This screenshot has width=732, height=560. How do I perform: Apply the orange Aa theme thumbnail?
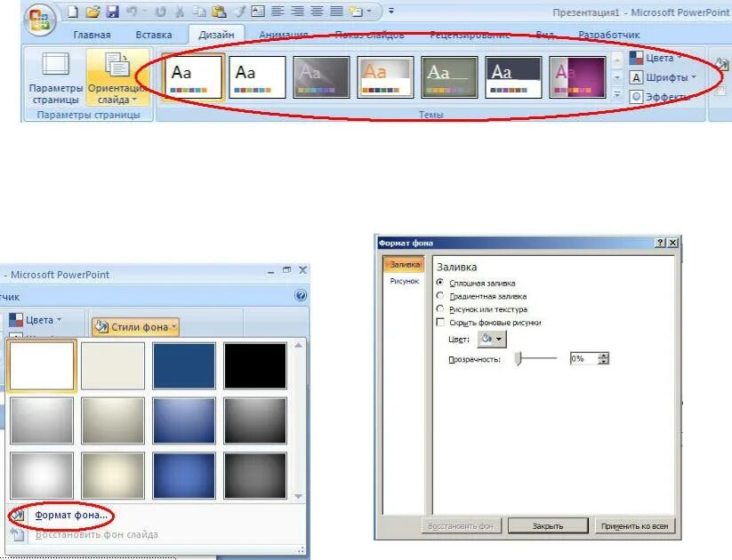pyautogui.click(x=385, y=77)
